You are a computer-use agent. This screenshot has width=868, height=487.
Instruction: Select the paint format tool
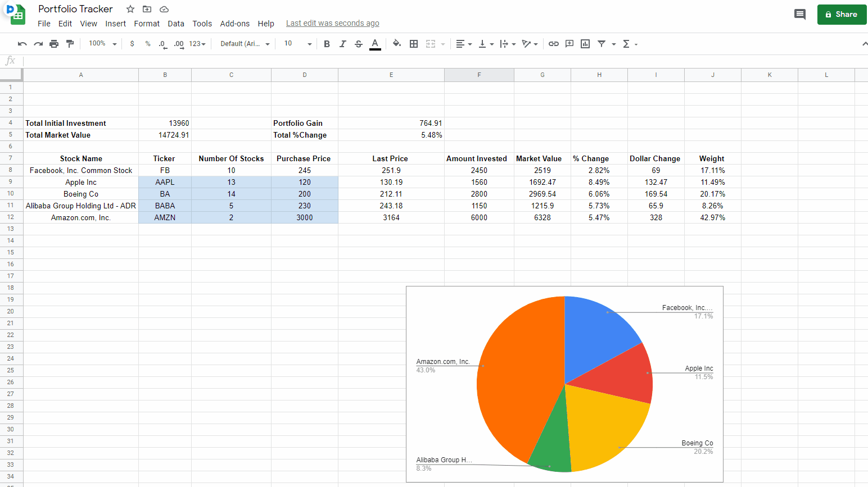point(70,44)
